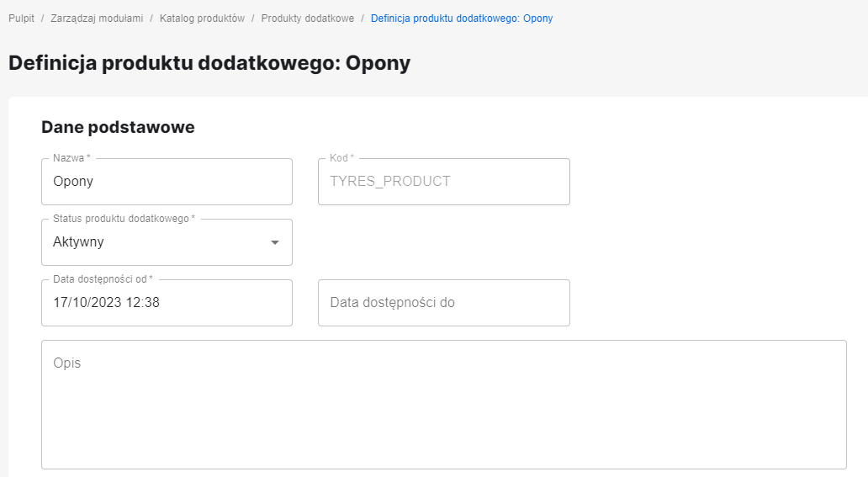Focus the Opis description text area

pyautogui.click(x=443, y=412)
